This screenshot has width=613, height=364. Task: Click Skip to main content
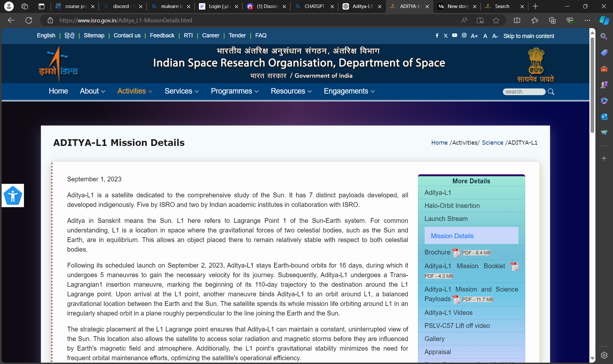(529, 36)
